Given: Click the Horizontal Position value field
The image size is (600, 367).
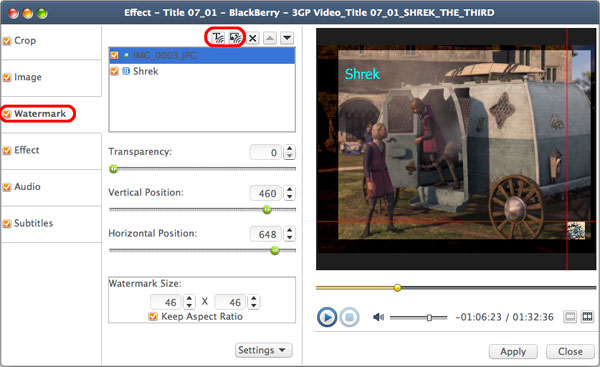Looking at the screenshot, I should (266, 234).
